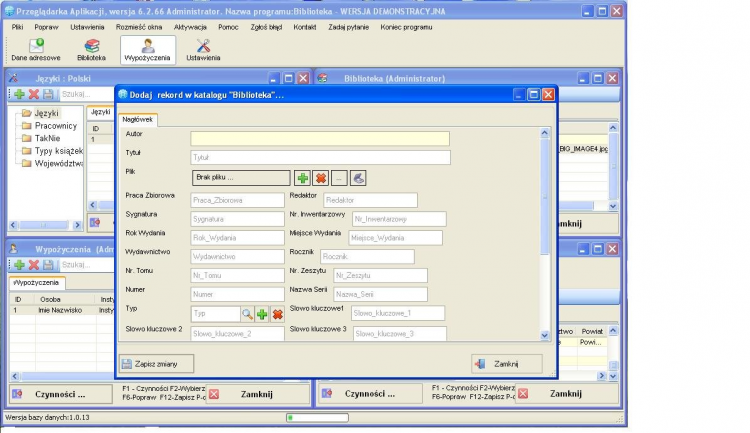This screenshot has width=750, height=433.
Task: Click Czynności button in the bottom-left window
Action: tap(61, 394)
